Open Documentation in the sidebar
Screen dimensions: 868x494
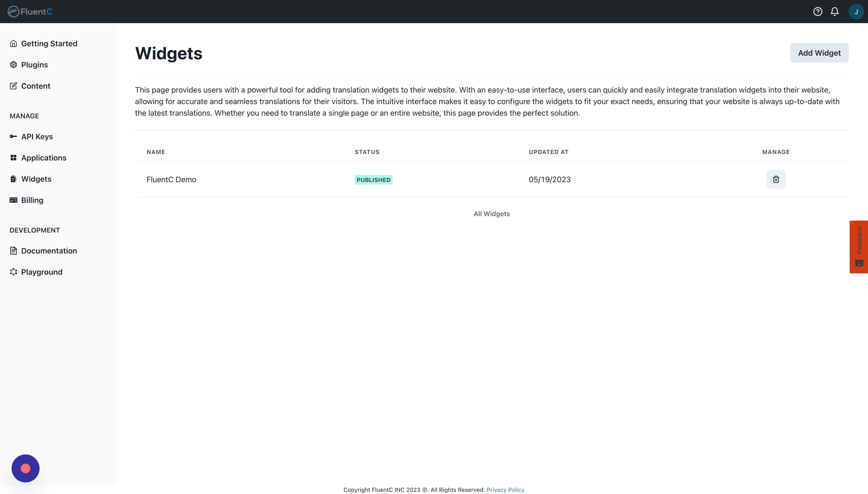[49, 251]
